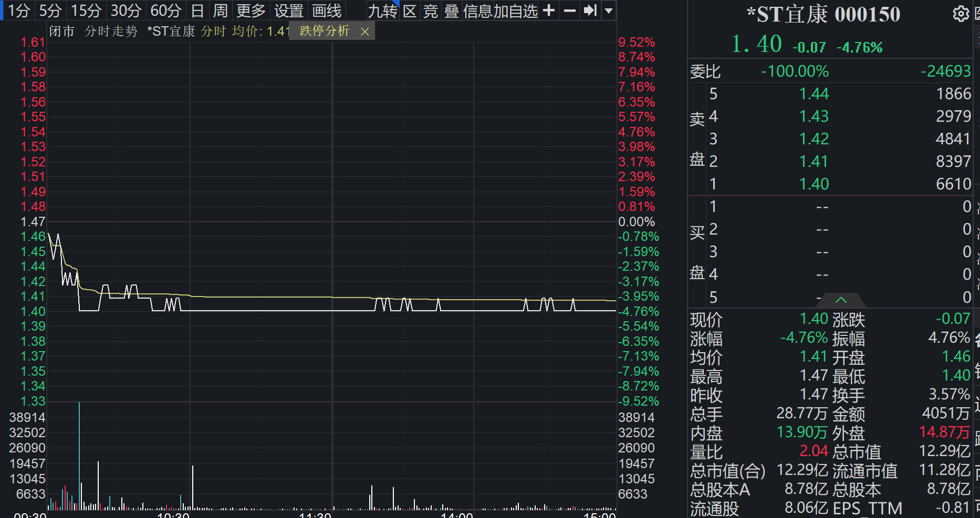Zoom out with the minus icon

pyautogui.click(x=570, y=10)
